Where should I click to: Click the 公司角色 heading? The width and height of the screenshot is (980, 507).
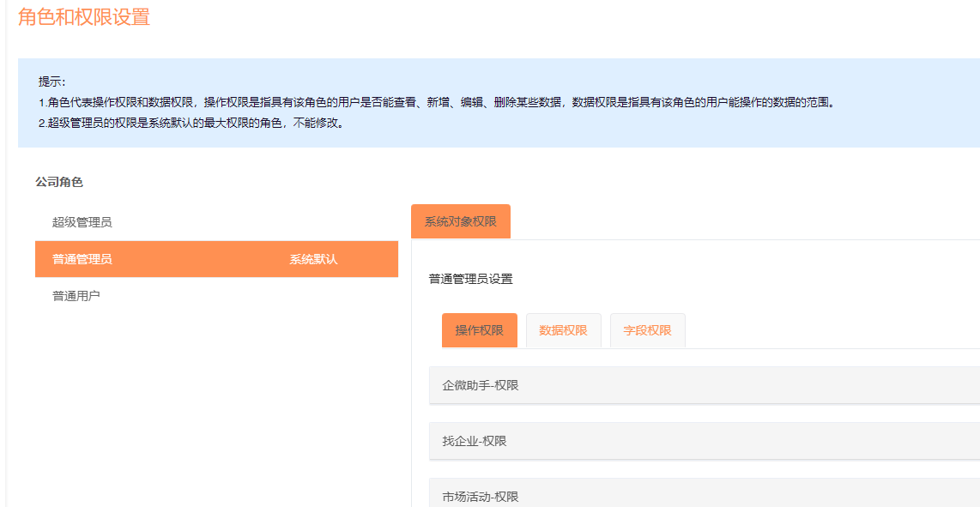59,183
